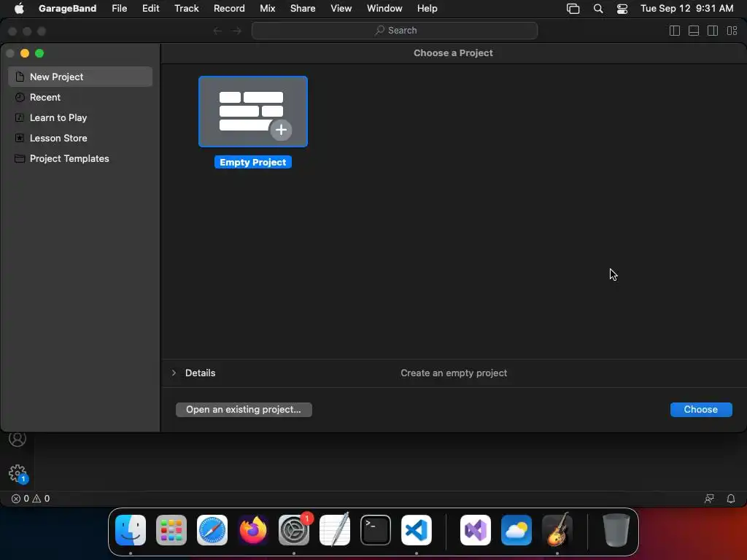This screenshot has width=747, height=560.
Task: Zoom the Choose a Project window
Action: click(39, 53)
